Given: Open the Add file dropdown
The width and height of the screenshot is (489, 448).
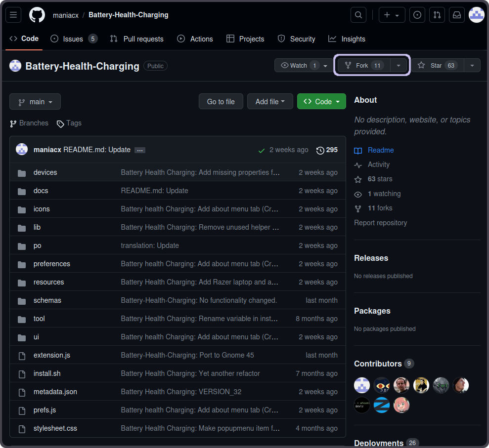Looking at the screenshot, I should point(270,102).
